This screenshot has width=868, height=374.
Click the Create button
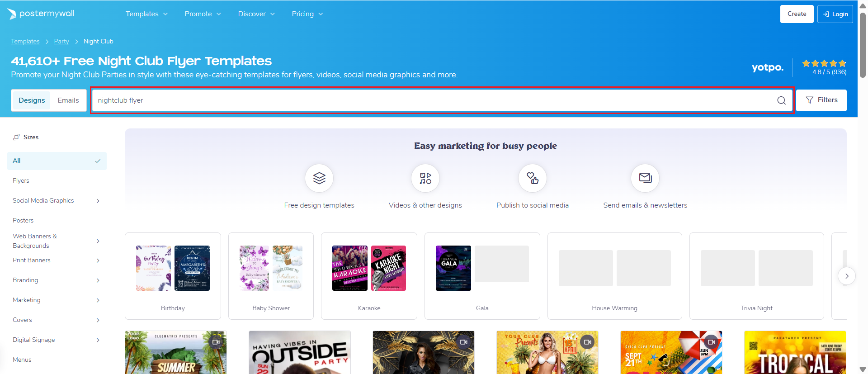(797, 14)
